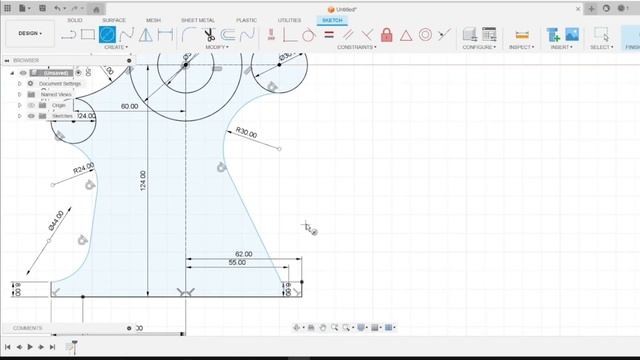The image size is (640, 360).
Task: Select the Trim scissors tool
Action: [209, 35]
